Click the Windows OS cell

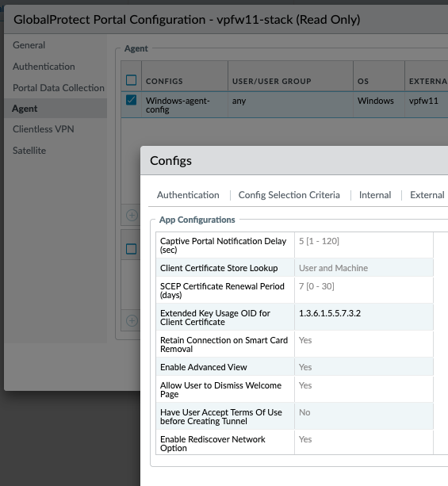(x=376, y=101)
